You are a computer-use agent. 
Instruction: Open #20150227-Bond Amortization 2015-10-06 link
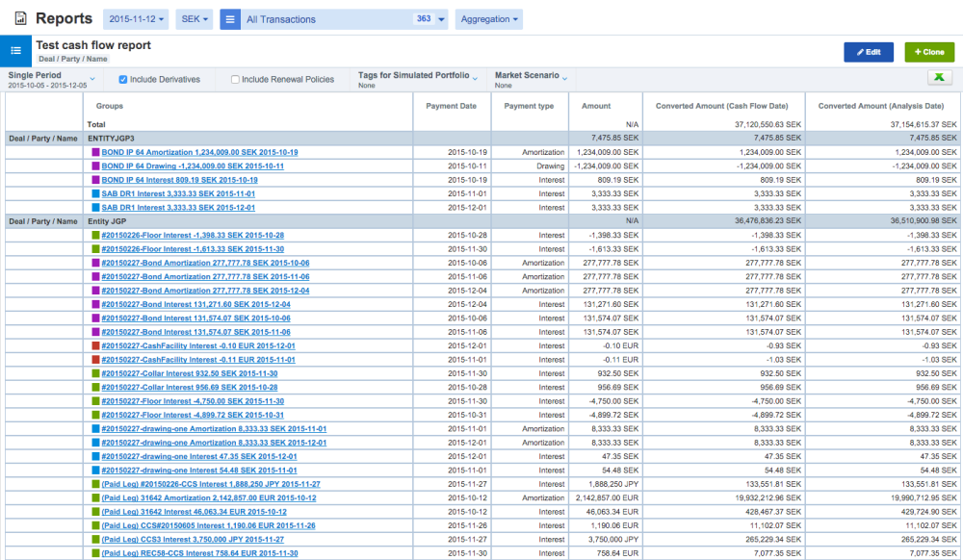pos(205,263)
